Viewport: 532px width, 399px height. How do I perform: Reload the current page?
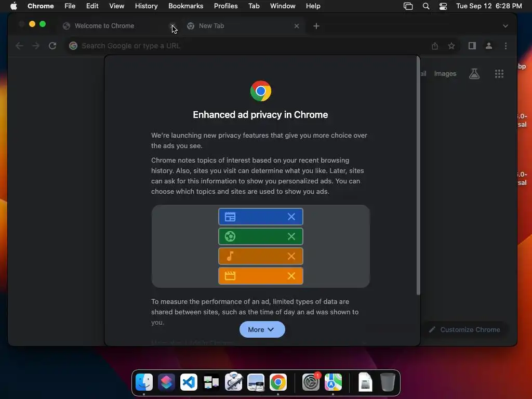click(52, 46)
